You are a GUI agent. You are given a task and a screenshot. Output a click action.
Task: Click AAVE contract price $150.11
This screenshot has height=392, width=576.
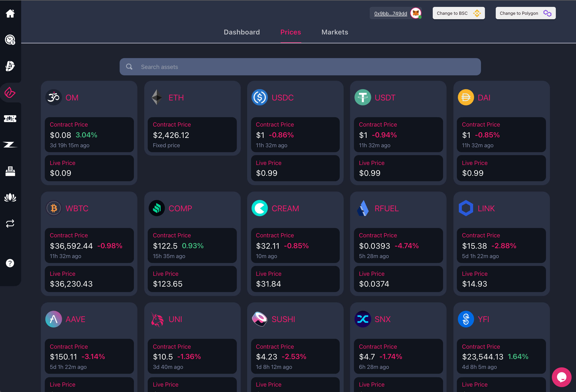coord(64,357)
